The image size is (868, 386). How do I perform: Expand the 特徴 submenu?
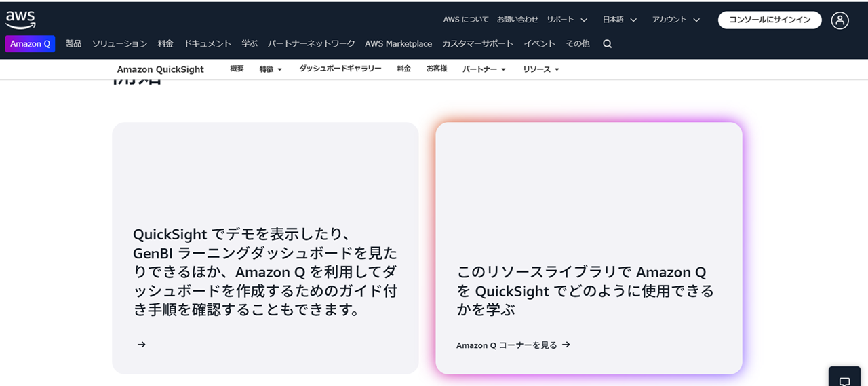click(x=271, y=69)
